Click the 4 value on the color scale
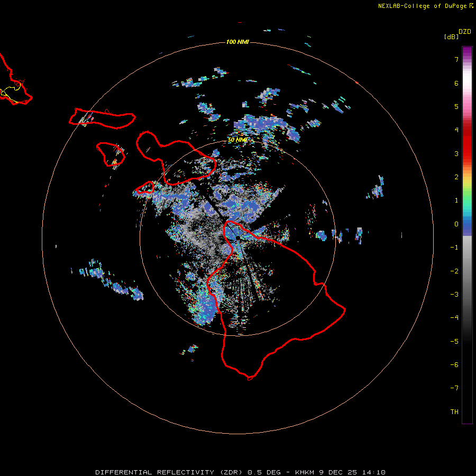Image resolution: width=476 pixels, height=476 pixels. tap(456, 130)
